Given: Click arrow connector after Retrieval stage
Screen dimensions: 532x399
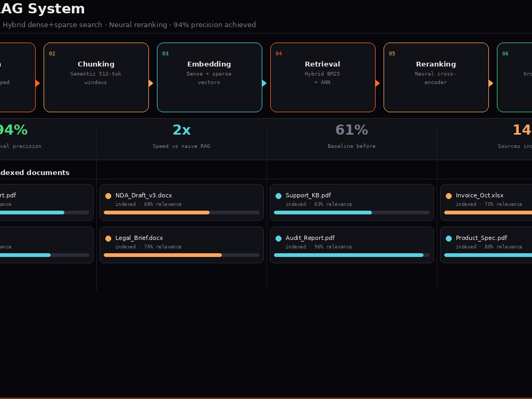Looking at the screenshot, I should [378, 83].
